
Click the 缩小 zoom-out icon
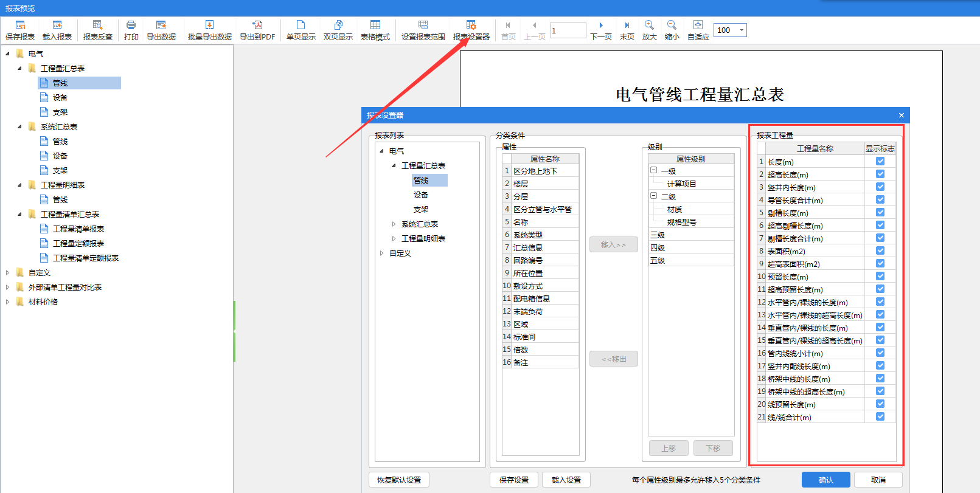pos(672,25)
